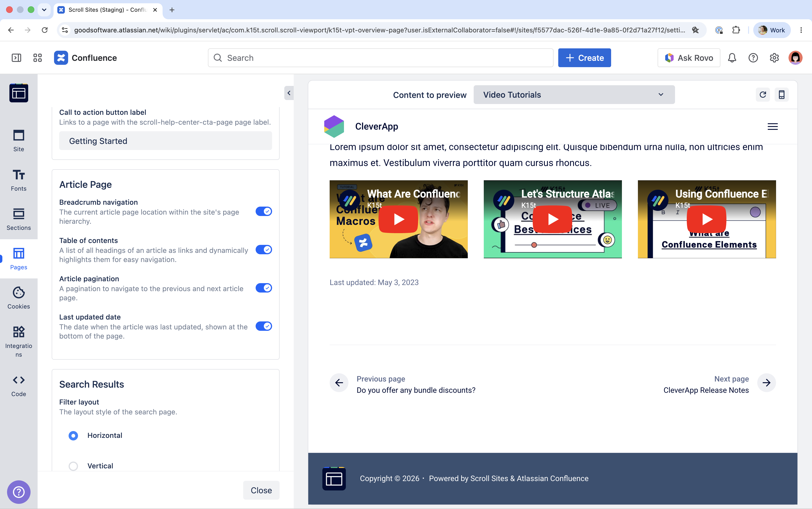Disable Breadcrumb navigation toggle
Screen dimensions: 812x509
pos(264,211)
